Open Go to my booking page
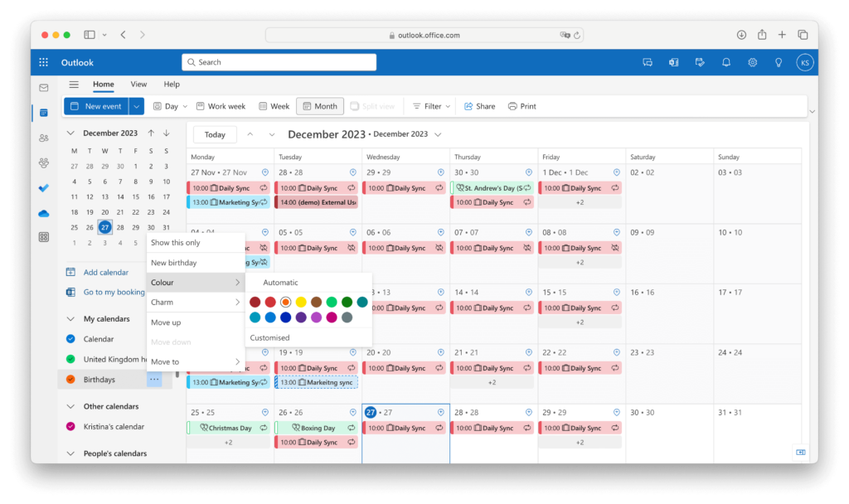Screen dimensions: 849x504 click(114, 292)
